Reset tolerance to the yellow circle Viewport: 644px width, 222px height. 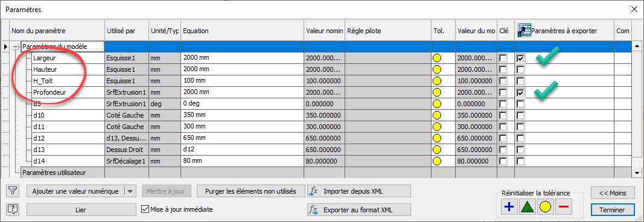click(546, 207)
